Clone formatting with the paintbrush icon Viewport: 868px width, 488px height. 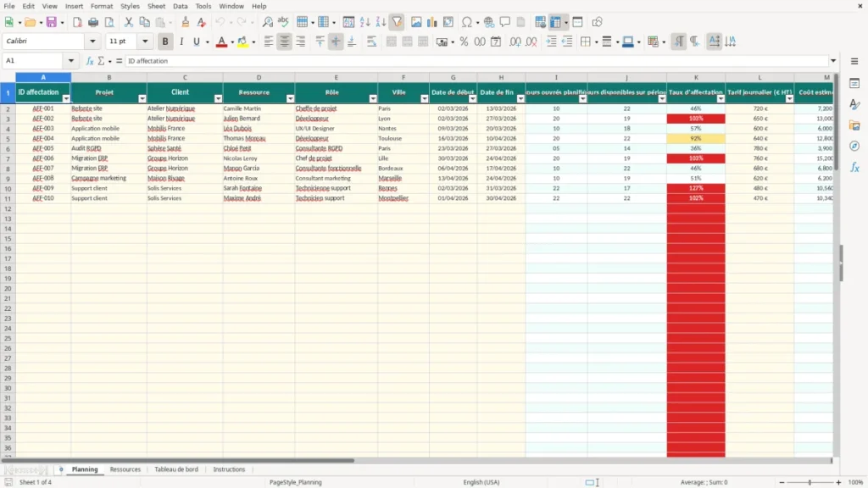coord(186,22)
